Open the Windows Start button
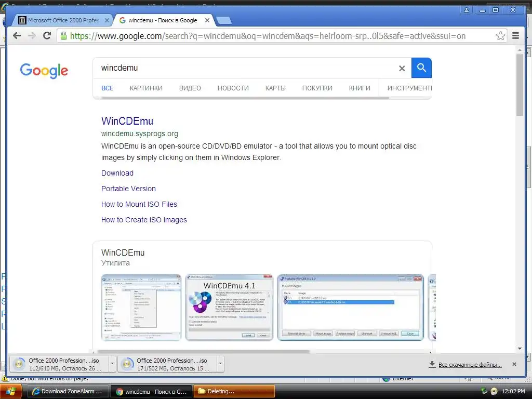 (11, 392)
